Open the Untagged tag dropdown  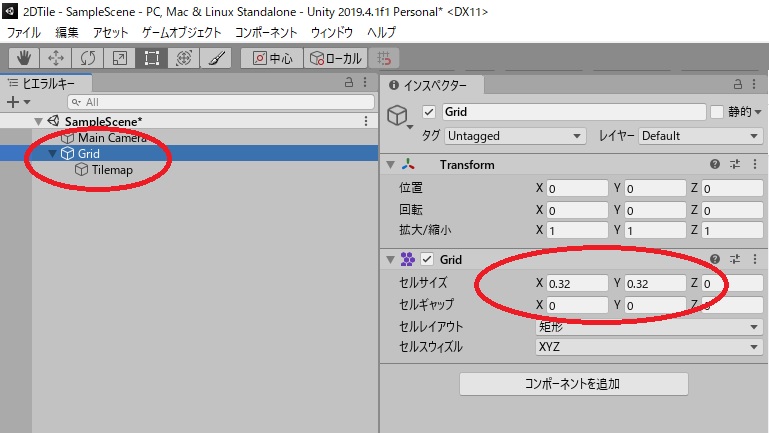pos(515,136)
